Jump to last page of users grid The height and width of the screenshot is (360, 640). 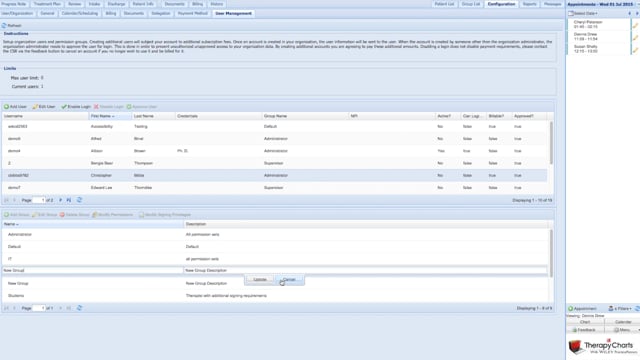pyautogui.click(x=69, y=200)
